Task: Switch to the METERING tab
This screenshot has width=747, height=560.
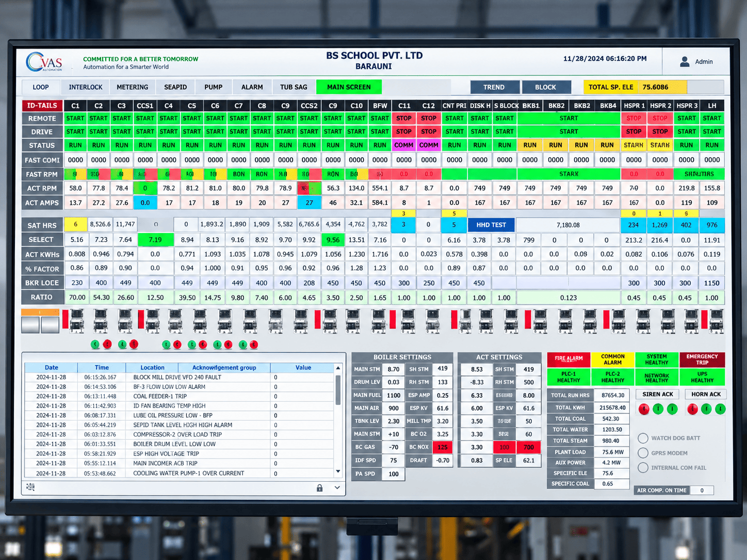Action: click(x=132, y=87)
